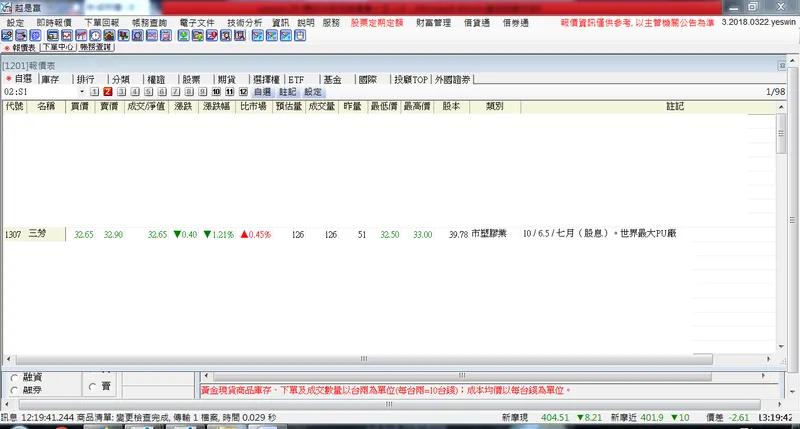Switch to the 下單中心 tab
Screen dimensions: 800x429
(58, 47)
